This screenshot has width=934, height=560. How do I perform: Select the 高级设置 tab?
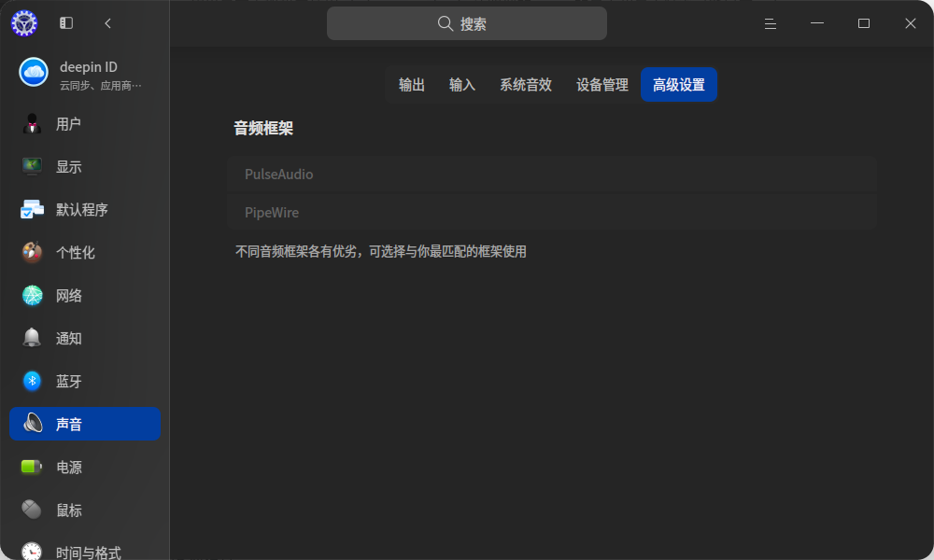pyautogui.click(x=678, y=85)
